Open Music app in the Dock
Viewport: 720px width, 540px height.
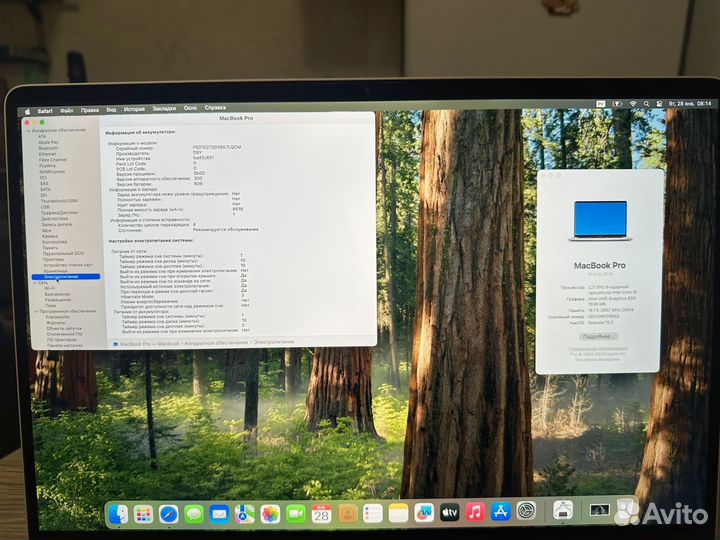[x=475, y=512]
